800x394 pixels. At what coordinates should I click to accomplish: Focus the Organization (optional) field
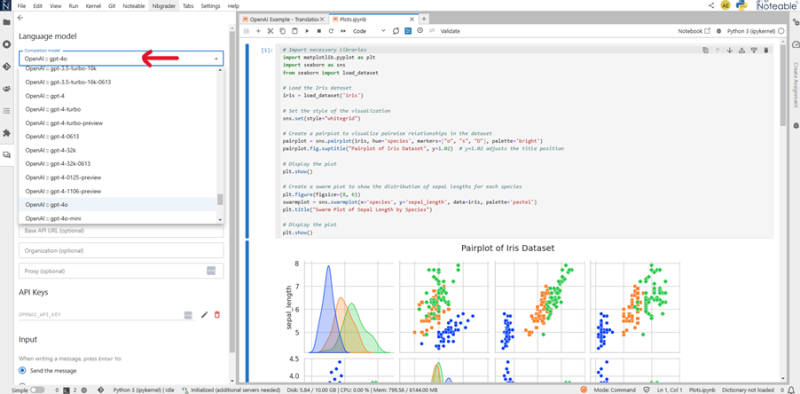tap(121, 251)
